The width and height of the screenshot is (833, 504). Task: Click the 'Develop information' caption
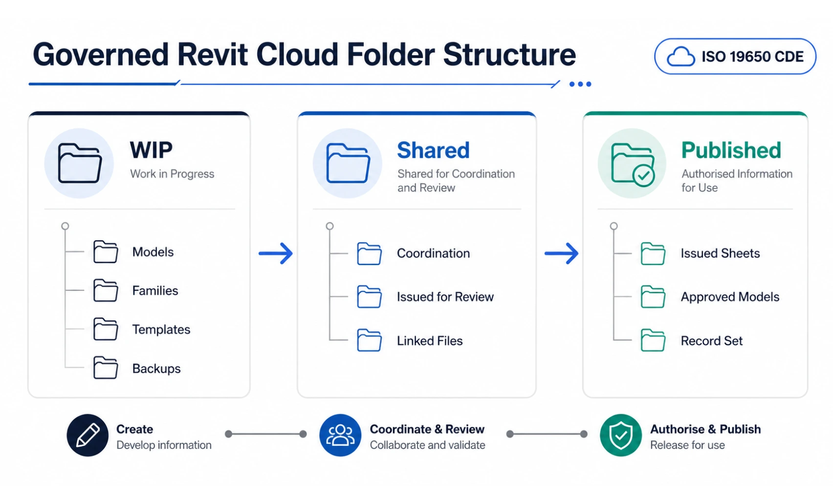pyautogui.click(x=164, y=445)
